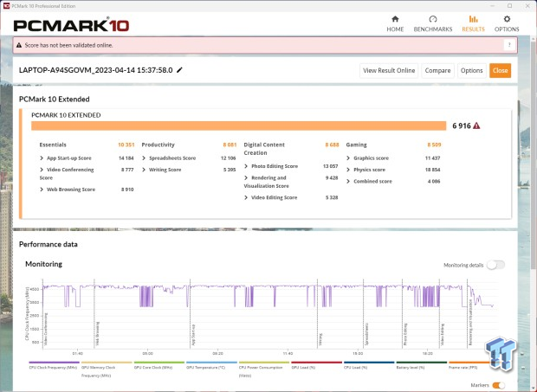Click the orange PCMark 10 Extended score bar
537x392 pixels.
239,125
